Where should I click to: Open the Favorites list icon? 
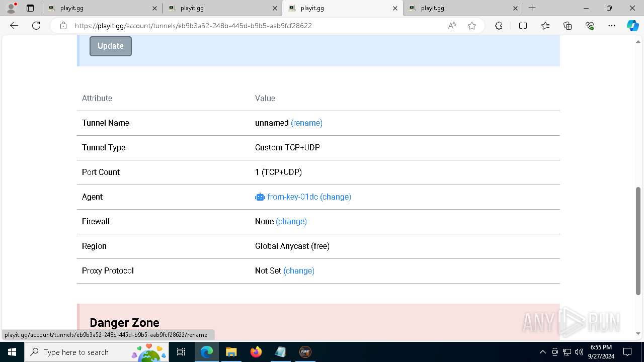click(545, 26)
